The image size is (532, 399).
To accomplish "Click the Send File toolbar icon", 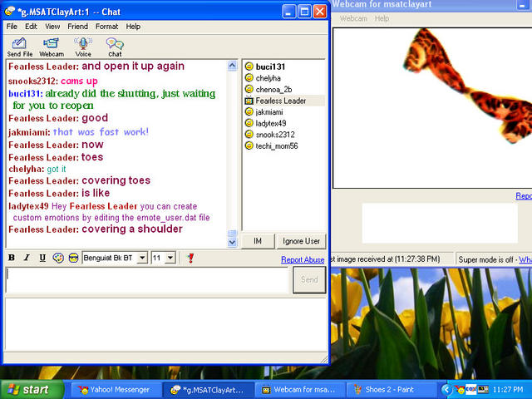I will (20, 47).
